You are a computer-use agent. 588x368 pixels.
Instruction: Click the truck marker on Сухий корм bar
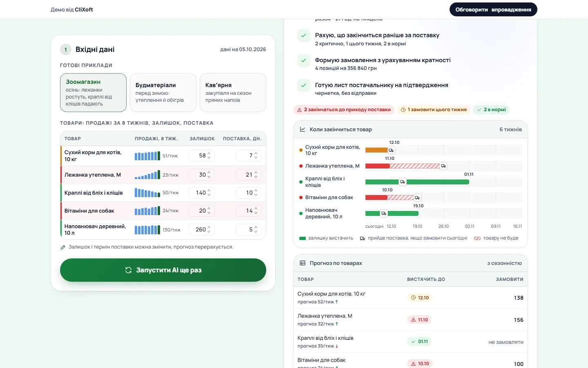click(x=391, y=150)
